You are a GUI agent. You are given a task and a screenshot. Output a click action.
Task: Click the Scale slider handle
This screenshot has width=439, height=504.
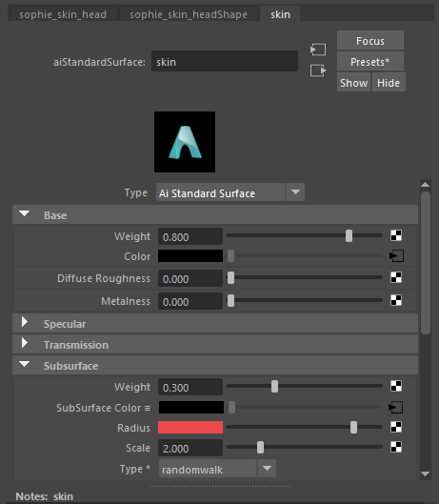coord(260,448)
